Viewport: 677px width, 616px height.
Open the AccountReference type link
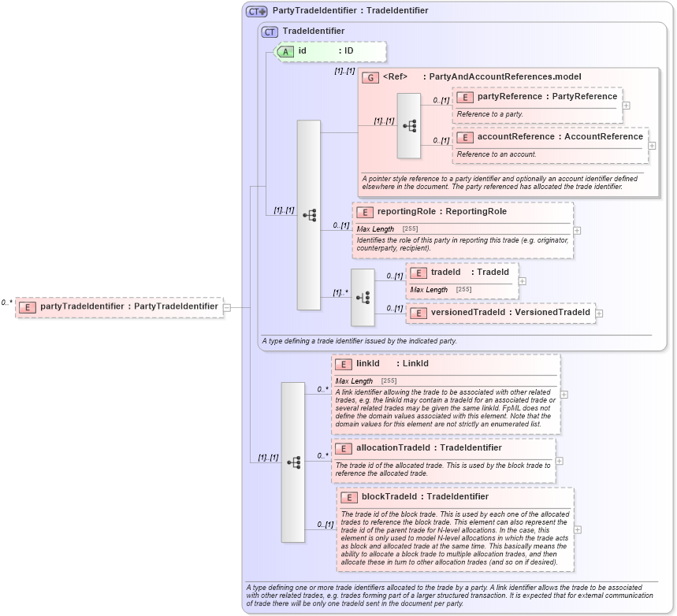click(604, 137)
